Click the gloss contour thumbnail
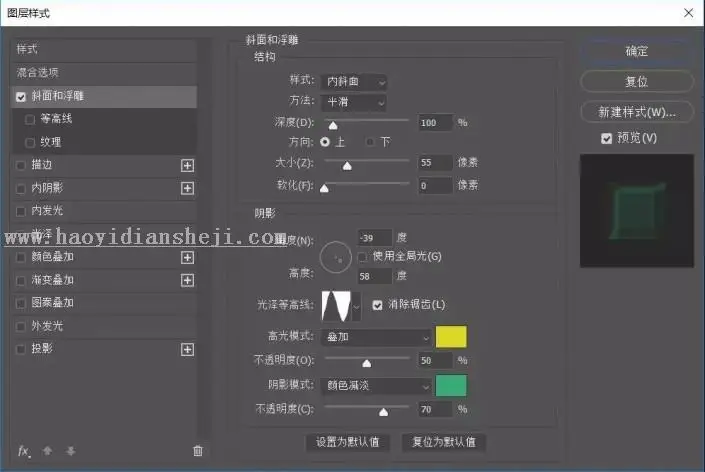 pos(336,307)
